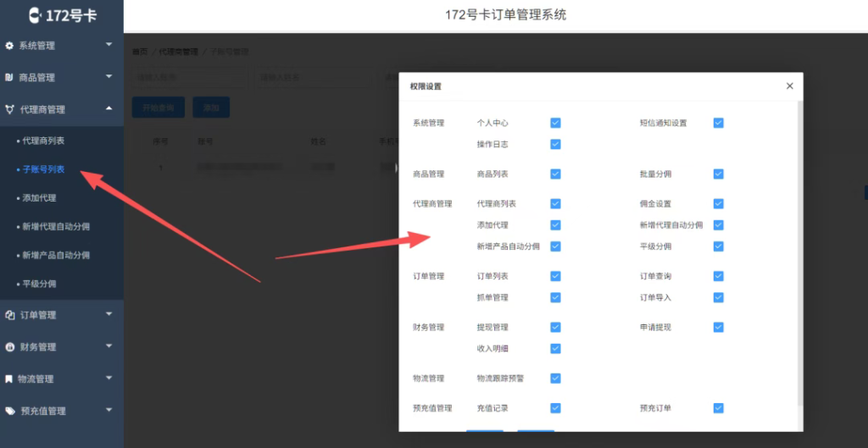Toggle the 收入明细 checkbox
Screen dimensions: 868x448
point(556,348)
